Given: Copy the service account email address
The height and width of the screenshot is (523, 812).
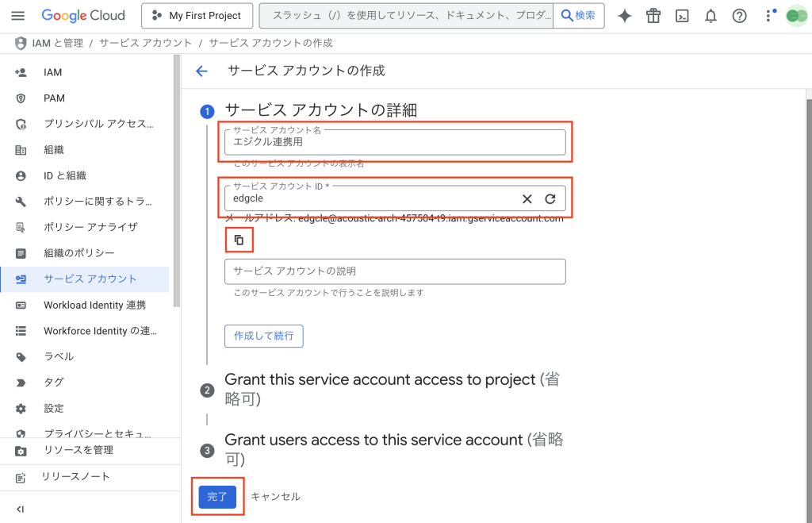Looking at the screenshot, I should click(239, 240).
